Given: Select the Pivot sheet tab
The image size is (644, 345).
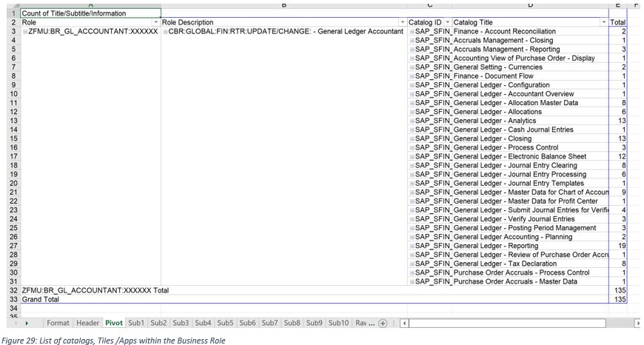Looking at the screenshot, I should (x=114, y=323).
